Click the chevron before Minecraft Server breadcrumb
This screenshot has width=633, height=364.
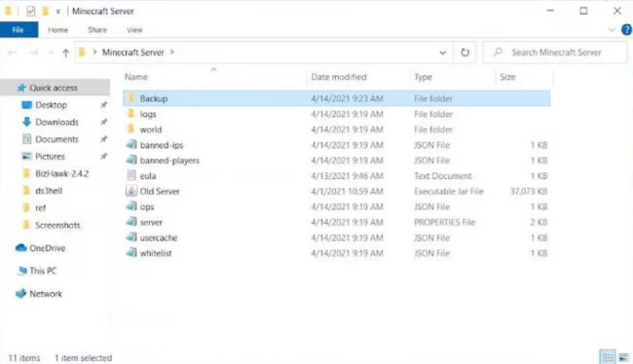click(94, 52)
